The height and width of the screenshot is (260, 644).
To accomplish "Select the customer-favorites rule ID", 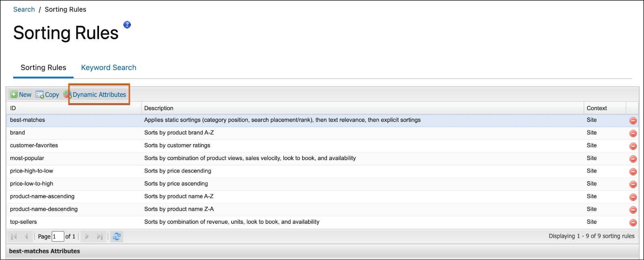I will tap(34, 146).
